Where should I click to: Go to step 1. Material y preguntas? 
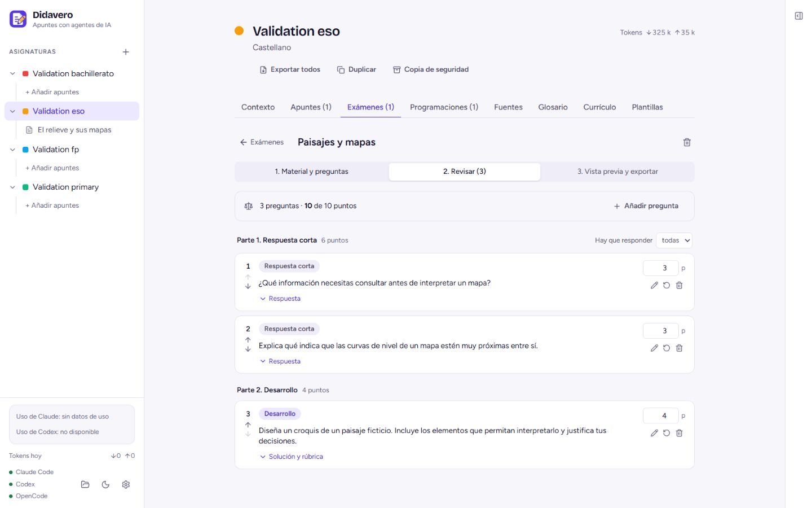click(x=311, y=172)
